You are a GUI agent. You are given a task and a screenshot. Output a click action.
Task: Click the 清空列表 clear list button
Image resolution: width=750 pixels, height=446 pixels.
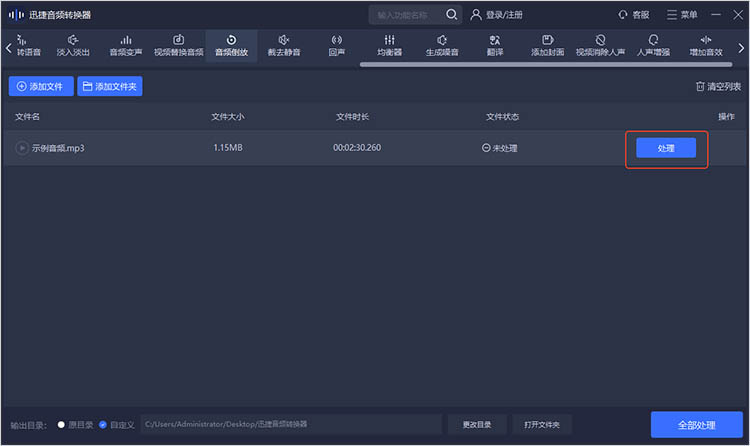(x=718, y=86)
